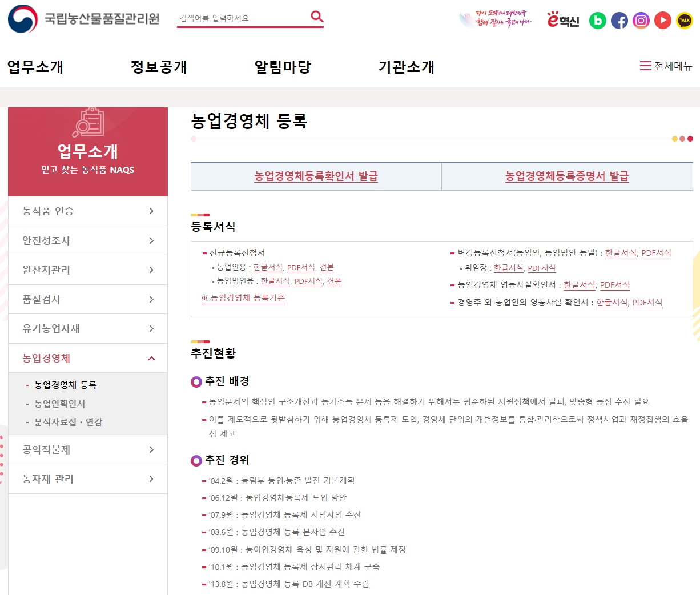
Task: Expand 공익직불제 sidebar chevron
Action: click(151, 449)
